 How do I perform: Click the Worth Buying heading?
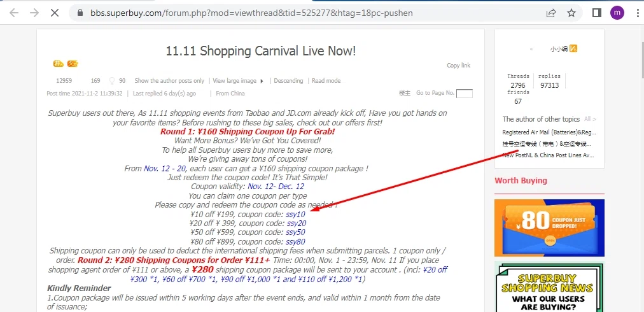click(521, 180)
